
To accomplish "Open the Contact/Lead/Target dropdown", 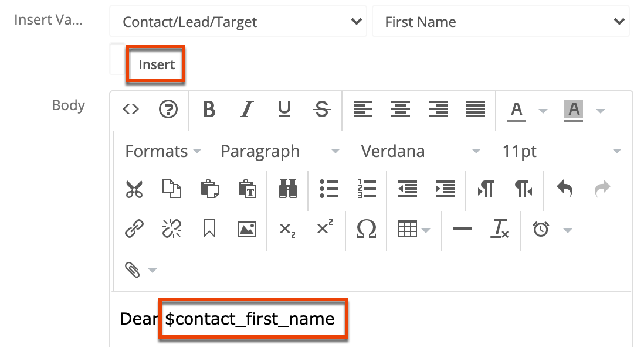I will pos(238,22).
